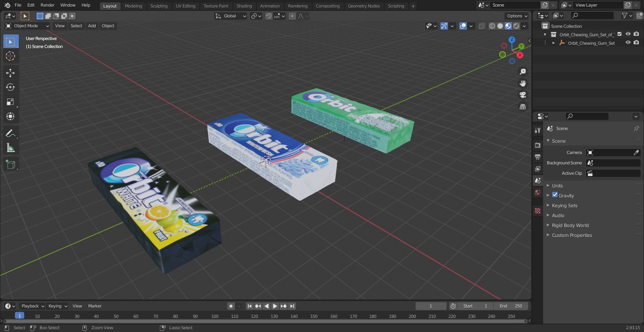644x332 pixels.
Task: Click the viewport zoom magnifier icon
Action: (523, 72)
